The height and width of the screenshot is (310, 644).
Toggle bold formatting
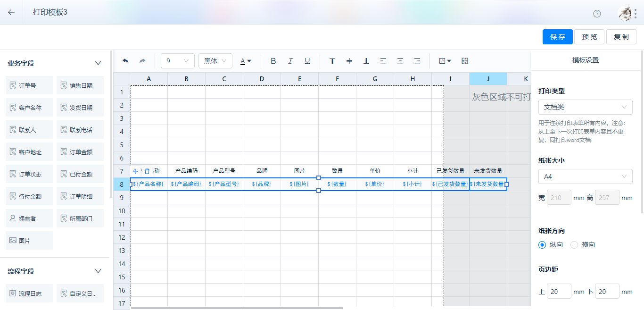pos(273,61)
